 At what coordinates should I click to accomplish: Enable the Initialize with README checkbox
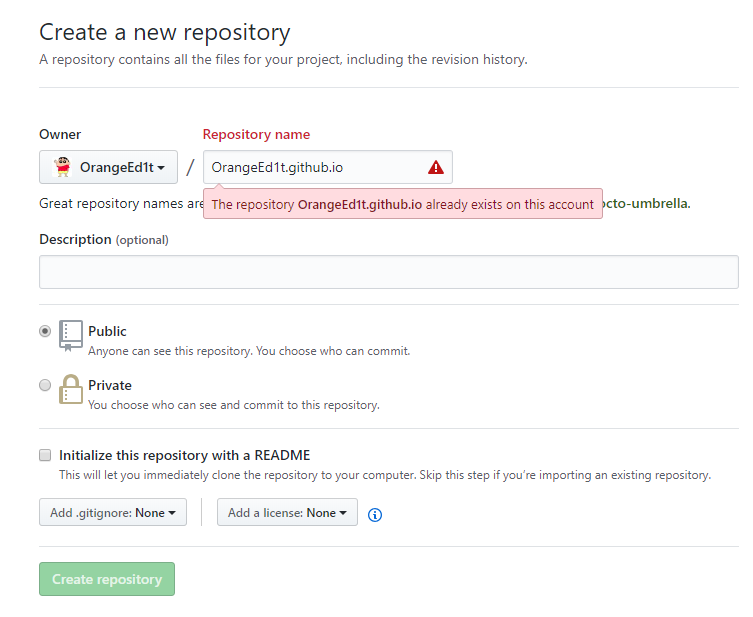[45, 455]
